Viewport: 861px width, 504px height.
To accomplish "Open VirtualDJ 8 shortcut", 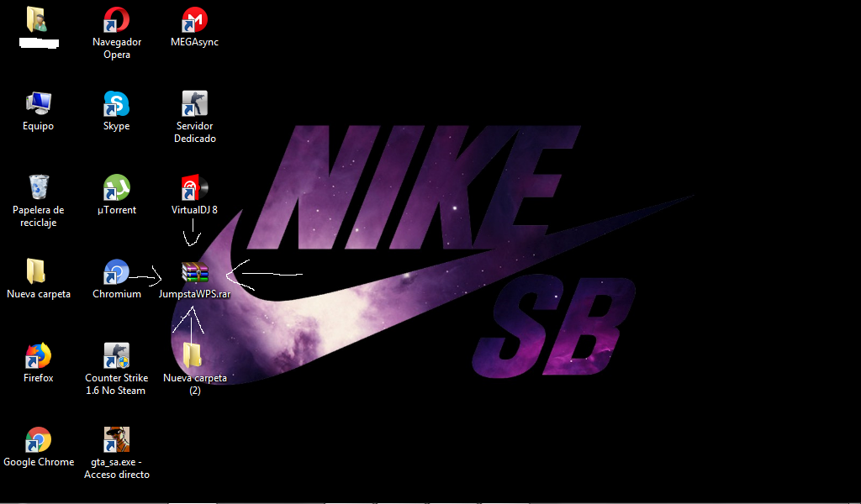I will pos(194,187).
